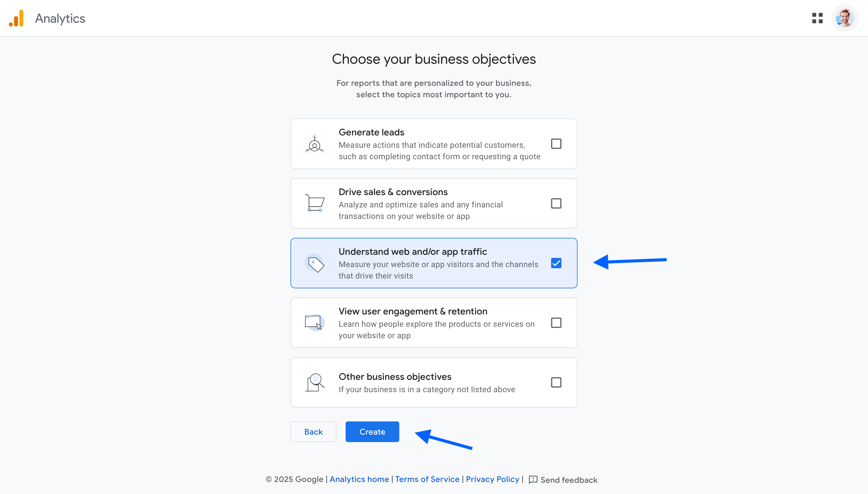Click the Other business objectives search icon
Viewport: 868px width, 494px height.
point(315,381)
